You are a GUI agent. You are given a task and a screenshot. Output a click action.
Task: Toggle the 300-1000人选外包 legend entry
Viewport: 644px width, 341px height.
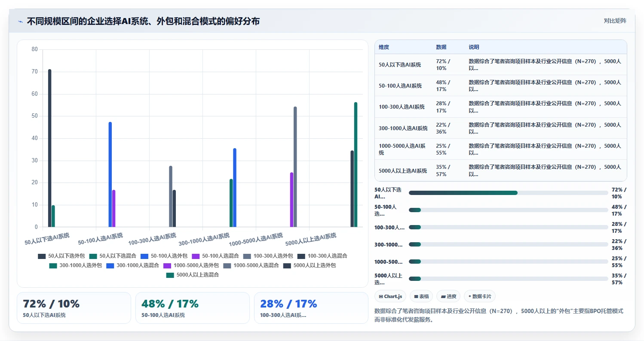tap(76, 265)
